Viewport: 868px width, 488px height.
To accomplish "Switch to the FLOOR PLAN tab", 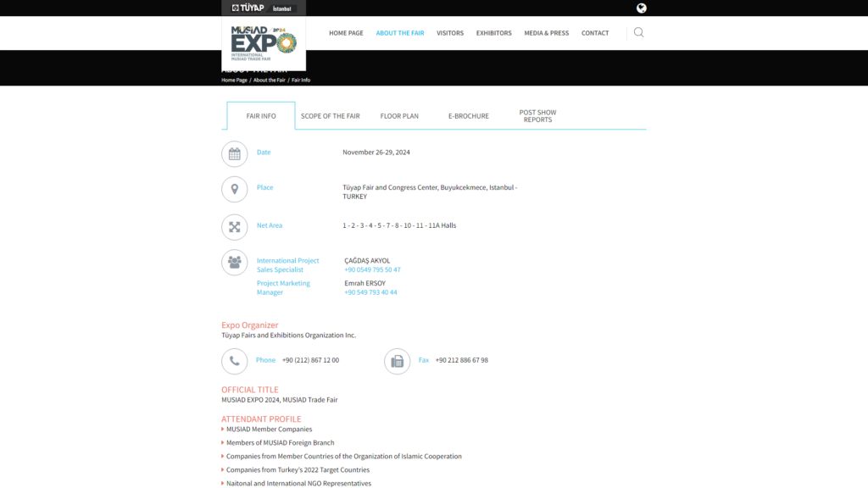I will click(399, 116).
